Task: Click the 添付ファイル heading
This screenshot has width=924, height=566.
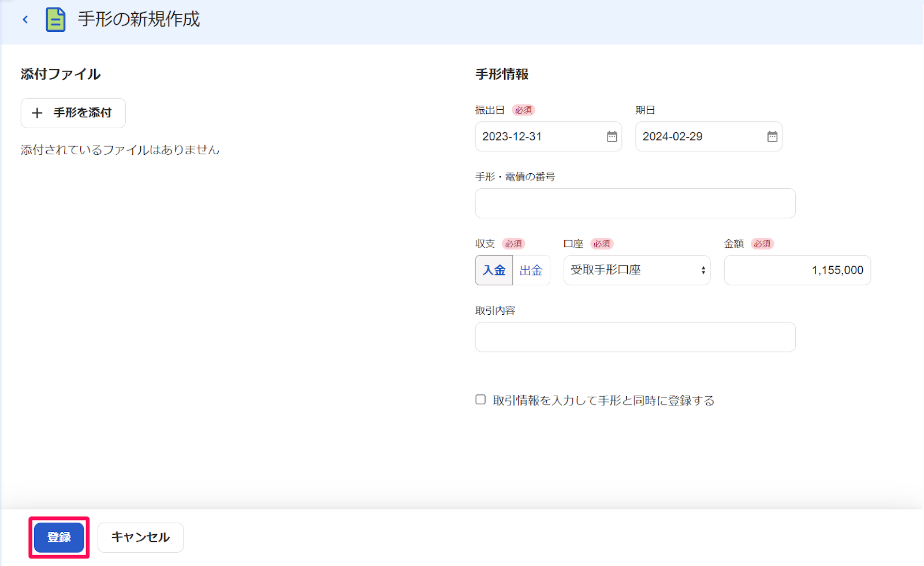Action: 61,75
